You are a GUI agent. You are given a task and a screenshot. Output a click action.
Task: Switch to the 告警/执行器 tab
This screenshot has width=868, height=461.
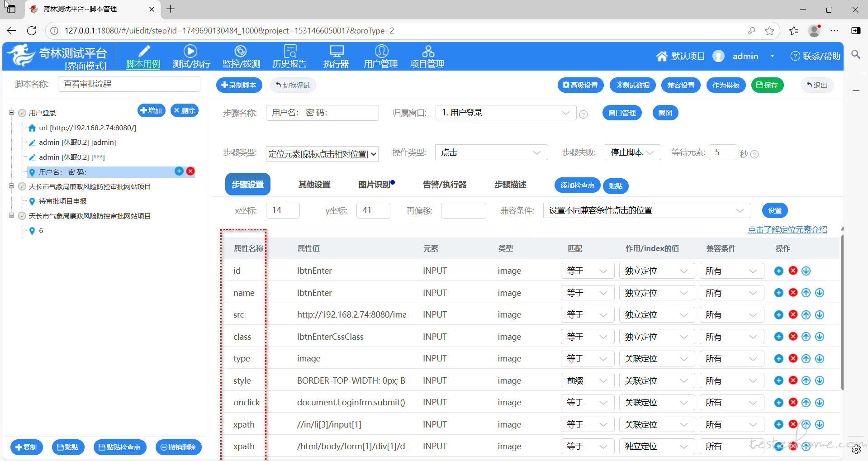pos(445,185)
